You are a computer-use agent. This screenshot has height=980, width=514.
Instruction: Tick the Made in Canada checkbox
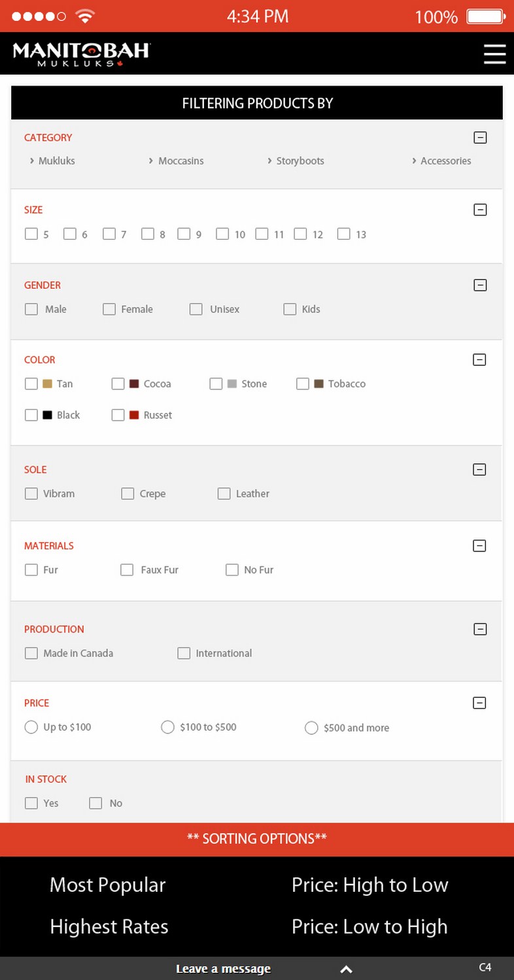31,653
